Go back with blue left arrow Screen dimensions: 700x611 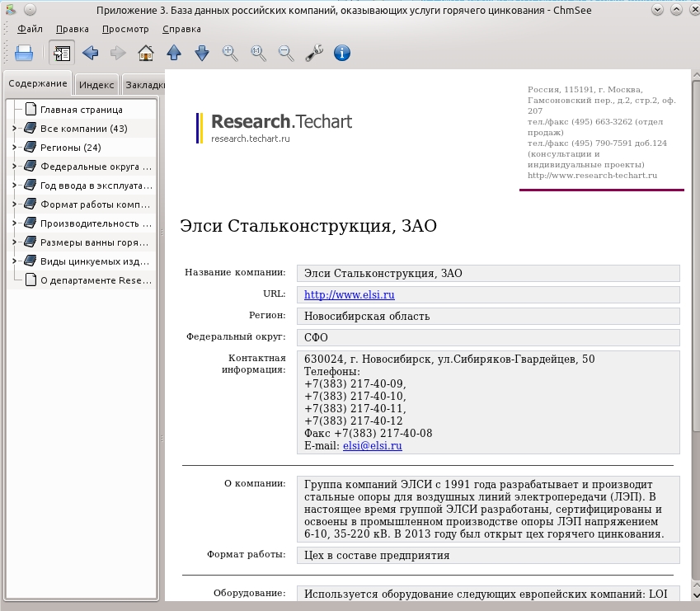pyautogui.click(x=90, y=53)
